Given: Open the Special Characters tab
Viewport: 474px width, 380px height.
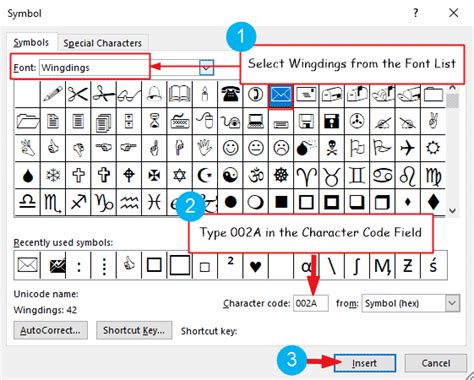Looking at the screenshot, I should (x=103, y=43).
